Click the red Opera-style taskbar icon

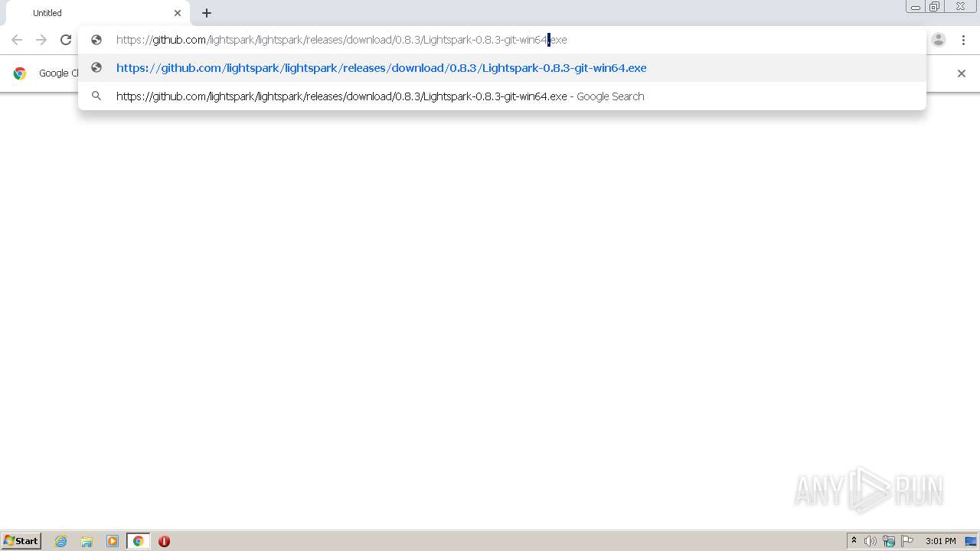tap(164, 541)
